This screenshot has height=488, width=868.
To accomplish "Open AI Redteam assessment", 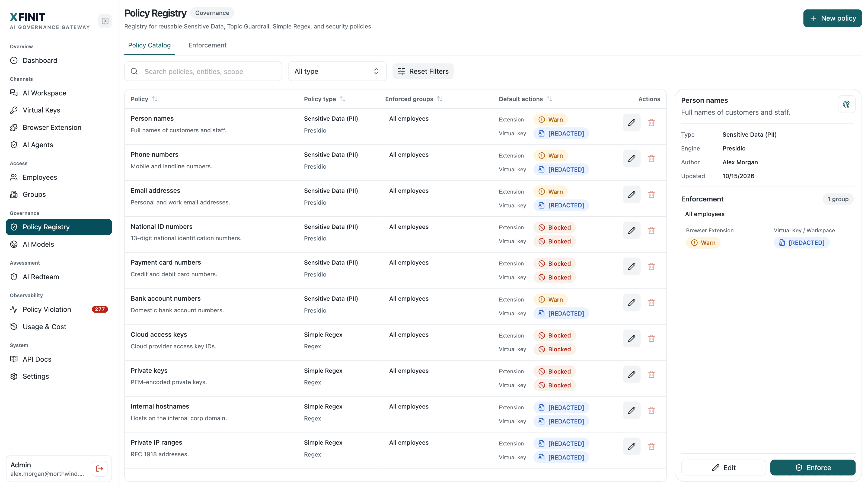I will [59, 277].
